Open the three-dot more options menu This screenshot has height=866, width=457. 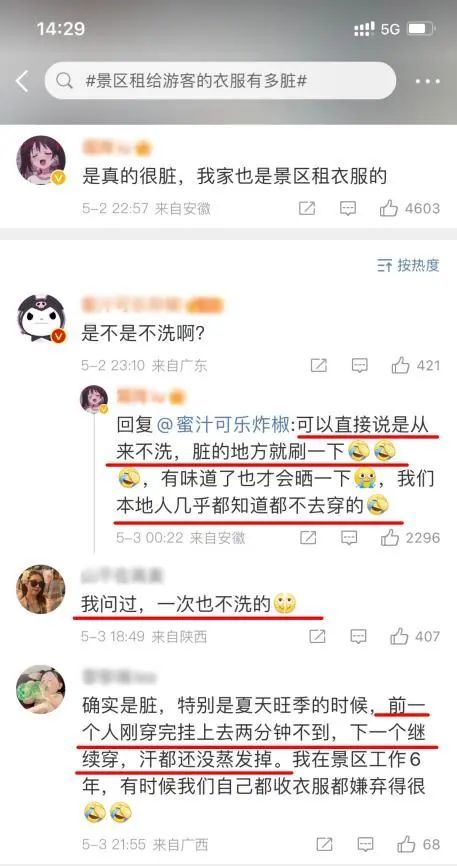tap(428, 82)
